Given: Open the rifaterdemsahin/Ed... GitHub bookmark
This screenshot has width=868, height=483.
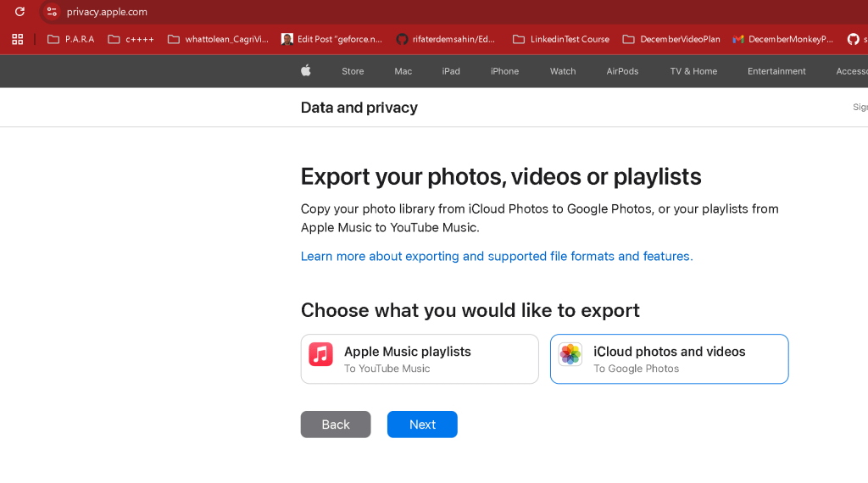Looking at the screenshot, I should pyautogui.click(x=446, y=39).
